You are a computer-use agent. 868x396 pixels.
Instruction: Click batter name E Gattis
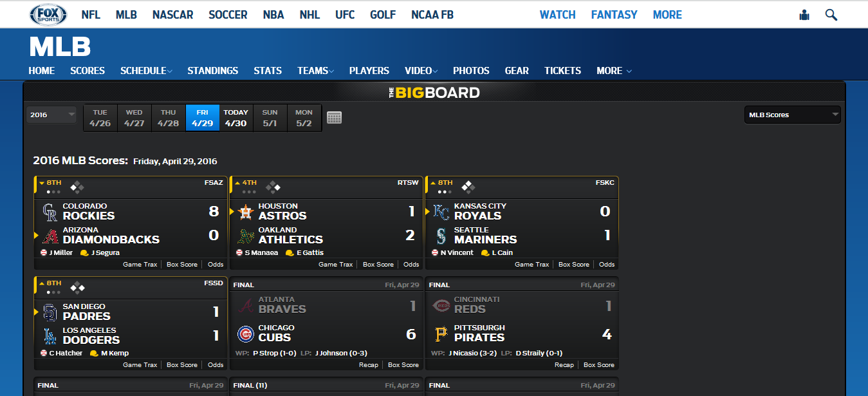coord(310,253)
